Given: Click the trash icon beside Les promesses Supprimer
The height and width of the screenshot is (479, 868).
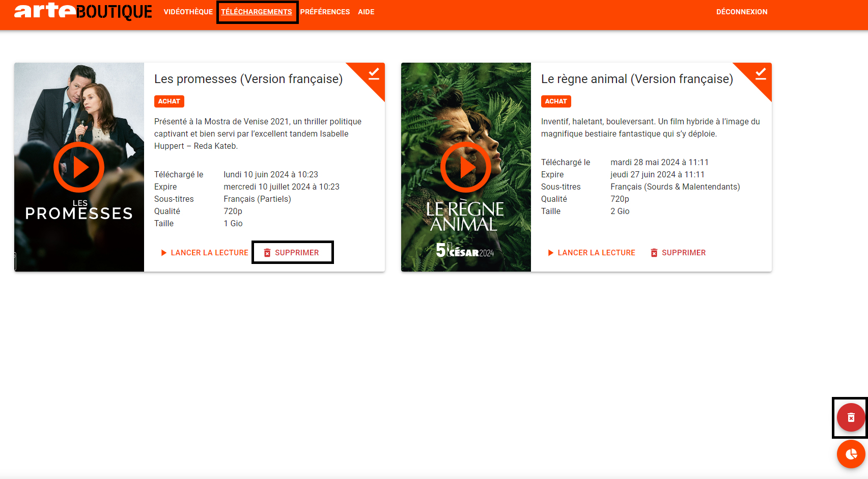Looking at the screenshot, I should click(x=267, y=253).
